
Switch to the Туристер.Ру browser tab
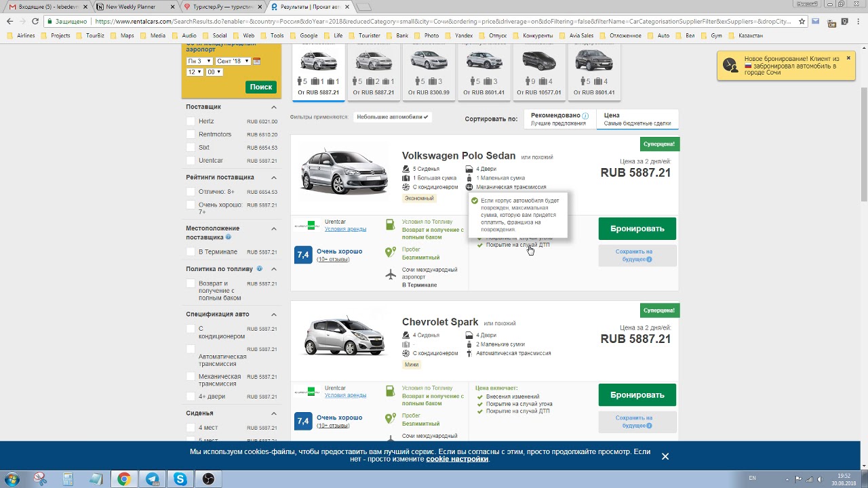(224, 7)
